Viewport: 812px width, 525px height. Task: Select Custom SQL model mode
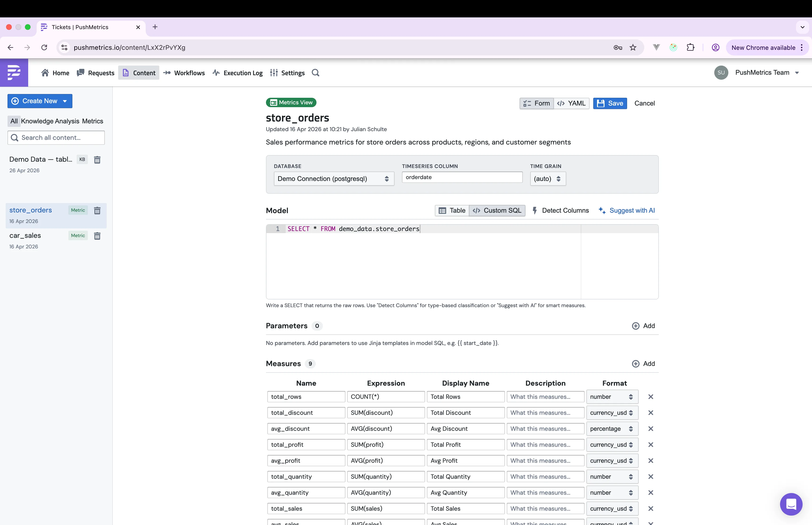click(x=497, y=211)
